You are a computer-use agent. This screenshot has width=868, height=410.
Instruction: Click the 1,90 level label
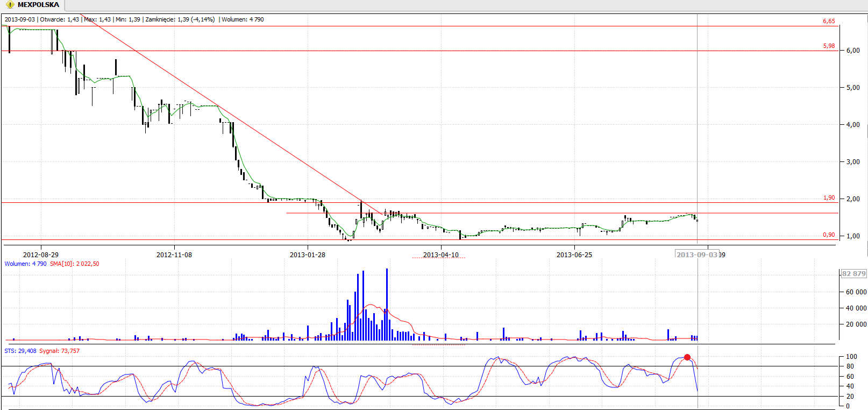(x=829, y=198)
